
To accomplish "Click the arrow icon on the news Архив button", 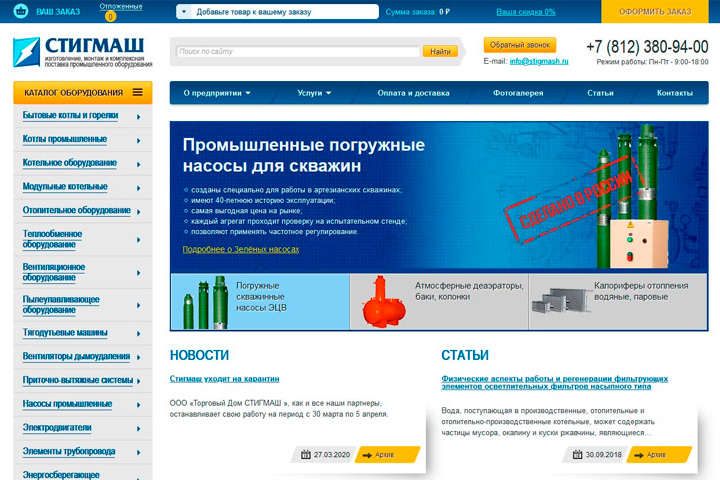I will click(x=367, y=455).
